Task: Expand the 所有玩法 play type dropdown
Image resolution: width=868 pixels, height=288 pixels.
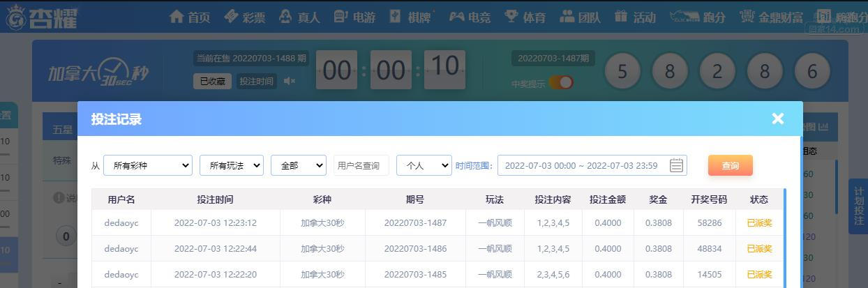Action: (x=232, y=165)
